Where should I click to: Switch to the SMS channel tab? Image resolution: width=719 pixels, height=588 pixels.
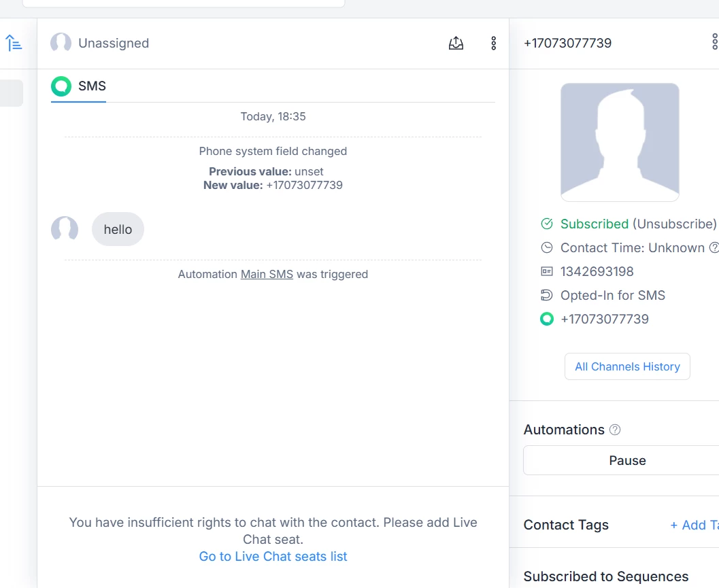pos(79,86)
